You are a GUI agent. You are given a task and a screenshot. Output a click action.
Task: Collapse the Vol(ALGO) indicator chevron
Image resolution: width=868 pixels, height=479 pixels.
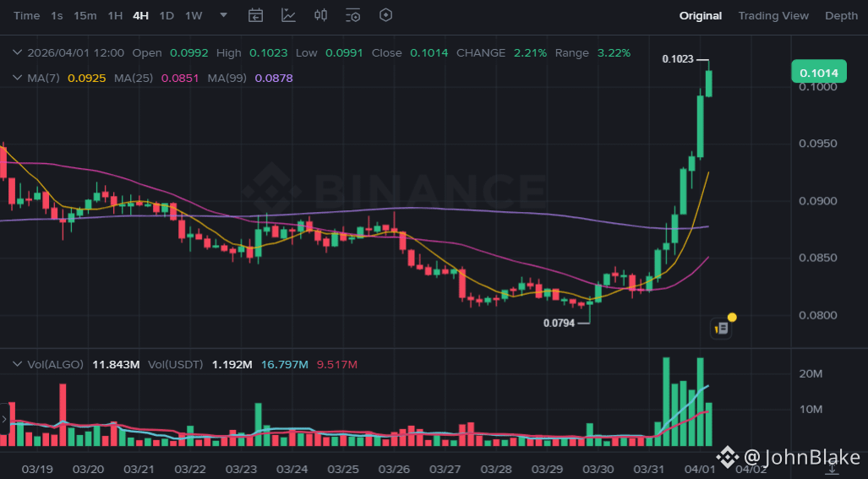tap(17, 364)
